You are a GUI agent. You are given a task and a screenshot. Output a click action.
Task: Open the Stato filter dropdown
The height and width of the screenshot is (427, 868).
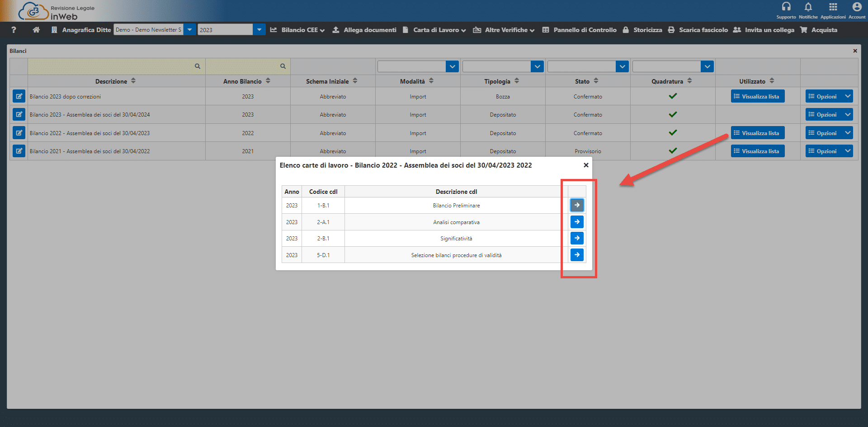click(x=623, y=66)
